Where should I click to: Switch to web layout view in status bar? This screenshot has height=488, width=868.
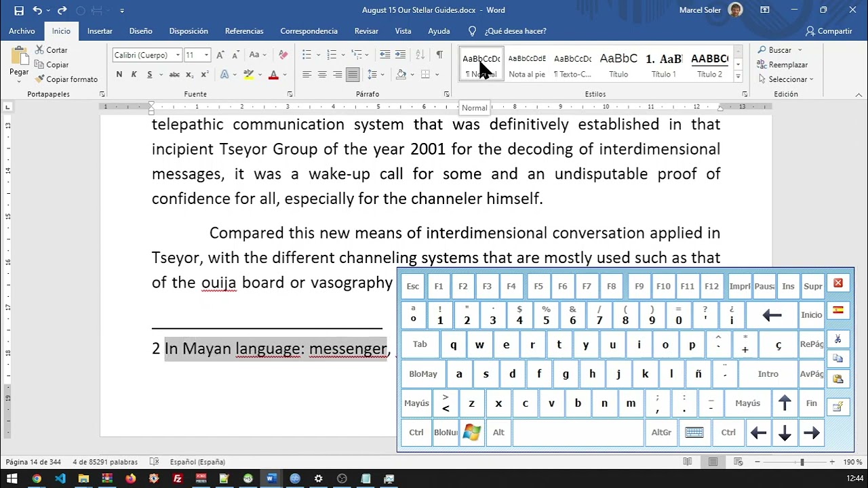tap(738, 462)
